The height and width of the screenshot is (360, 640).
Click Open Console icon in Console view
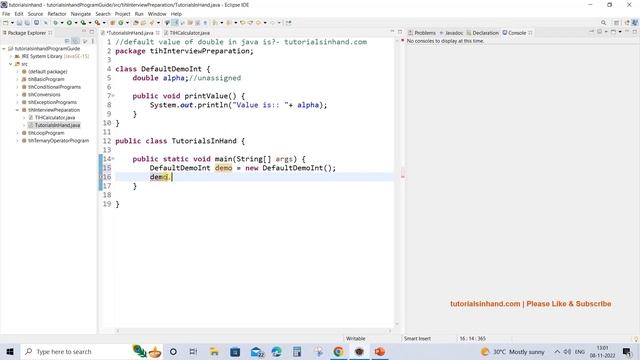click(x=613, y=32)
